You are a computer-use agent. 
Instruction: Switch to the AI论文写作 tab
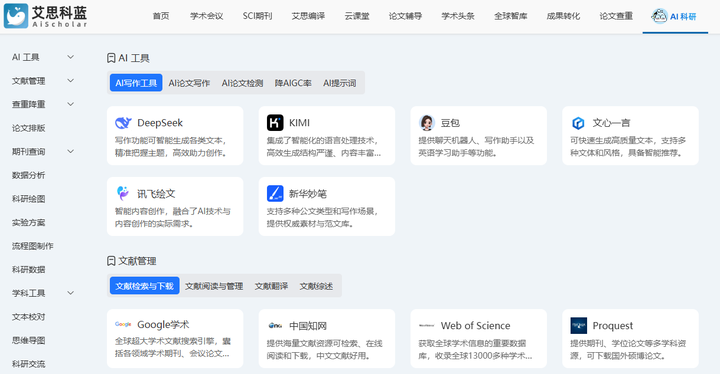tap(189, 83)
